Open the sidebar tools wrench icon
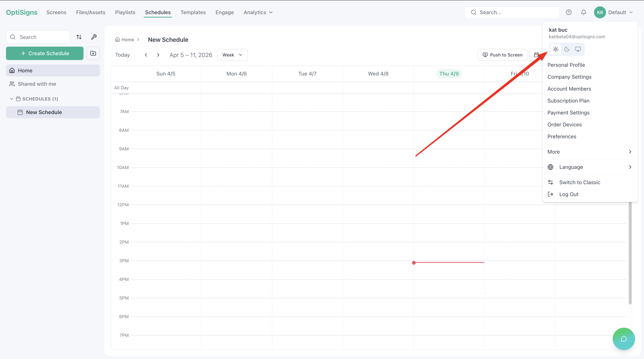644x359 pixels. click(x=94, y=37)
